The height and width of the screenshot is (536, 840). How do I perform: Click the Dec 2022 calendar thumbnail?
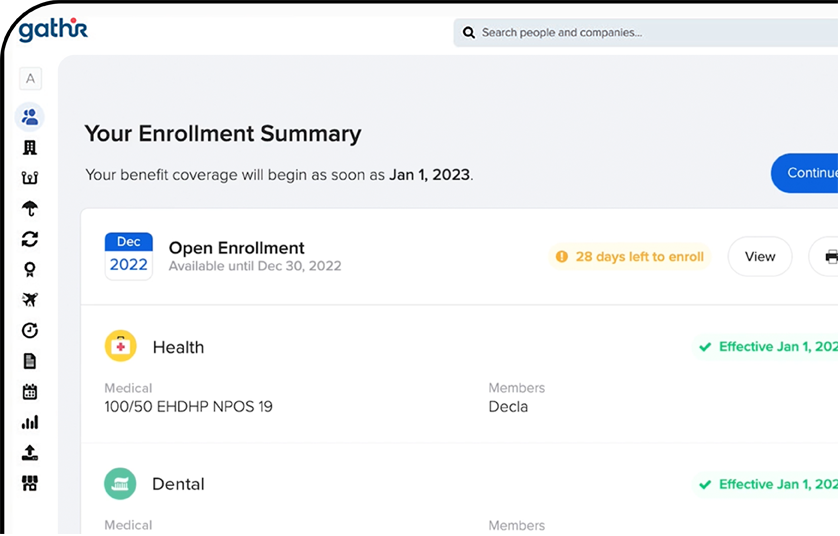click(x=129, y=256)
